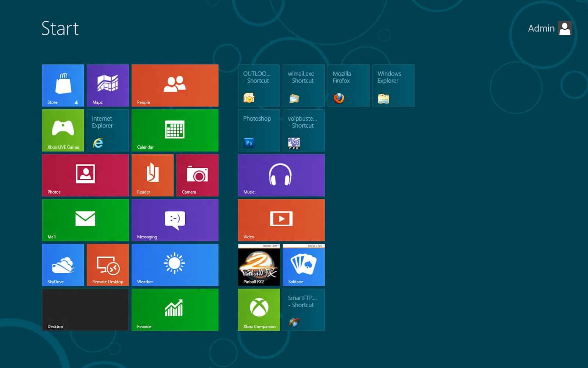
Task: Switch to the Desktop tile
Action: pos(85,310)
